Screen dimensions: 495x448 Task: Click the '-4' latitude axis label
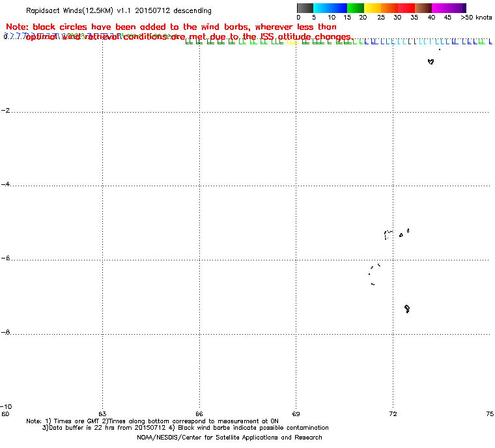coord(5,184)
